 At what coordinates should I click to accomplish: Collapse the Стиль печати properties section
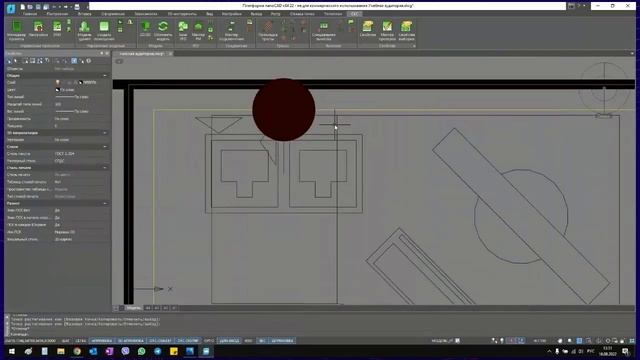point(105,168)
